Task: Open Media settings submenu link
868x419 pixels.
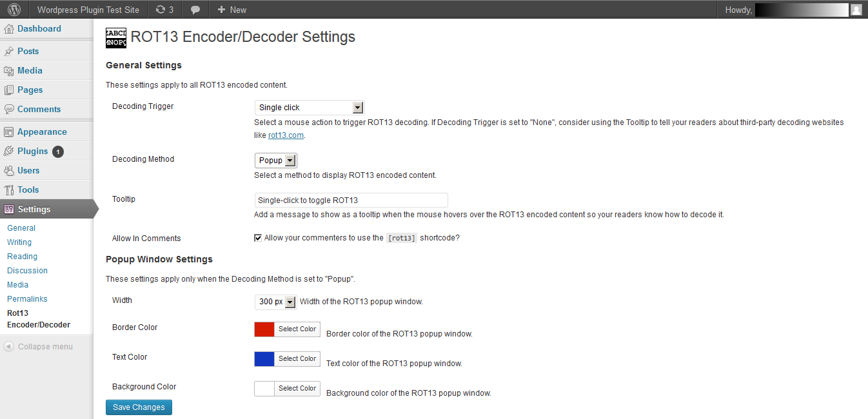Action: pyautogui.click(x=17, y=285)
